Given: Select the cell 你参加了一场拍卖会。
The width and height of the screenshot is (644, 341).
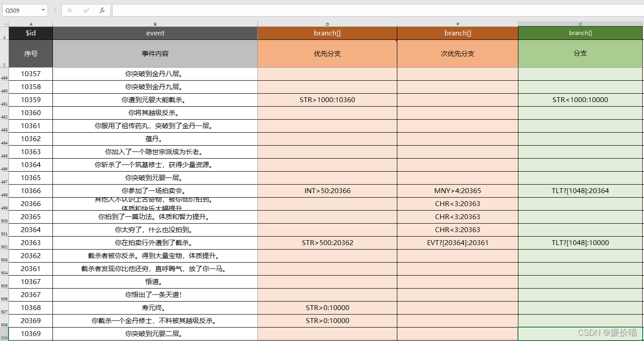Looking at the screenshot, I should (x=155, y=191).
